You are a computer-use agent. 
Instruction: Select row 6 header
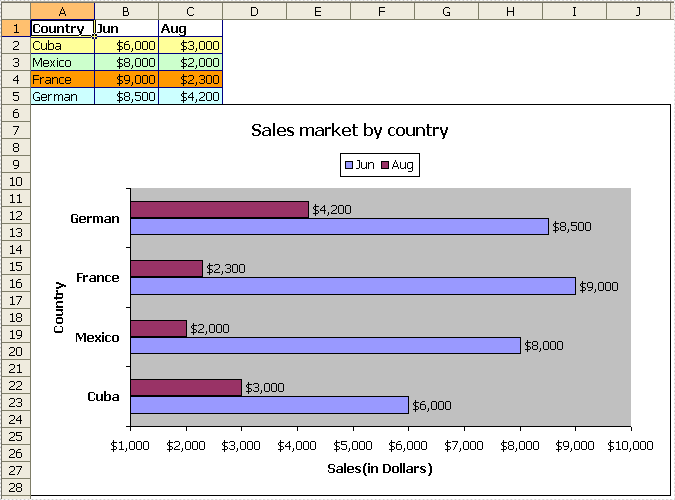point(16,113)
